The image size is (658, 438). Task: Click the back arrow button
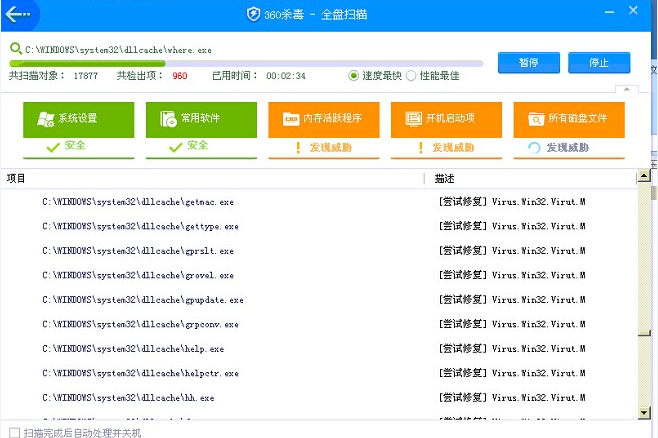click(x=19, y=15)
